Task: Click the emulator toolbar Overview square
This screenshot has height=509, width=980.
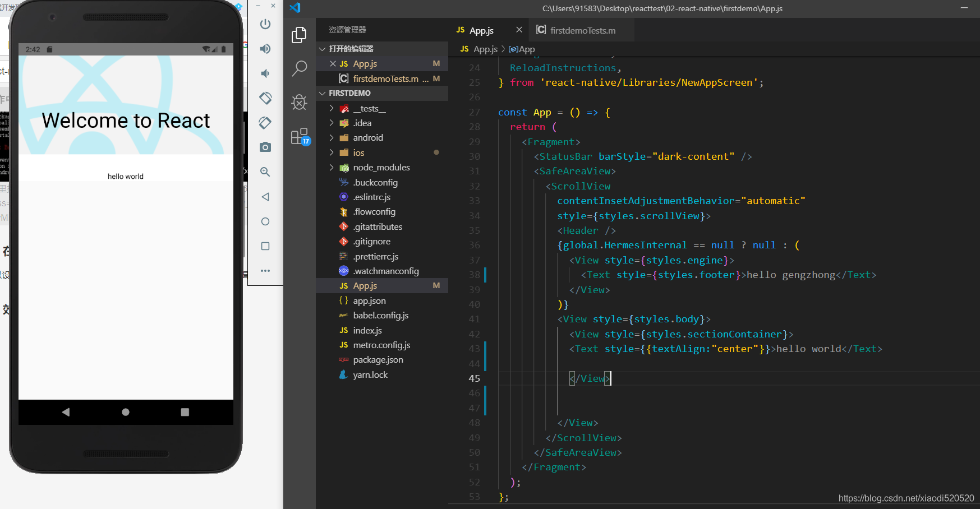Action: [x=265, y=246]
